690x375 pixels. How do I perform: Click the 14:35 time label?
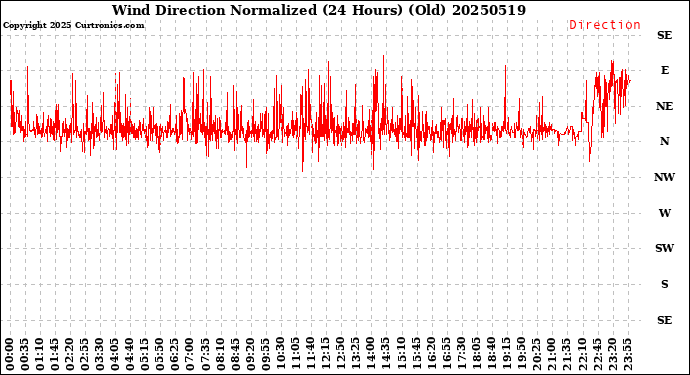click(x=385, y=355)
